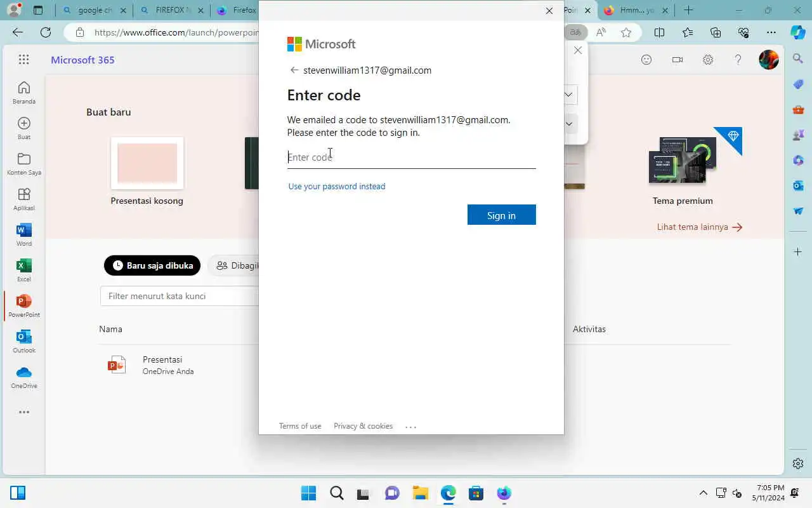Open Edge sidebar settings gear at bottom
The height and width of the screenshot is (508, 812).
point(798,464)
